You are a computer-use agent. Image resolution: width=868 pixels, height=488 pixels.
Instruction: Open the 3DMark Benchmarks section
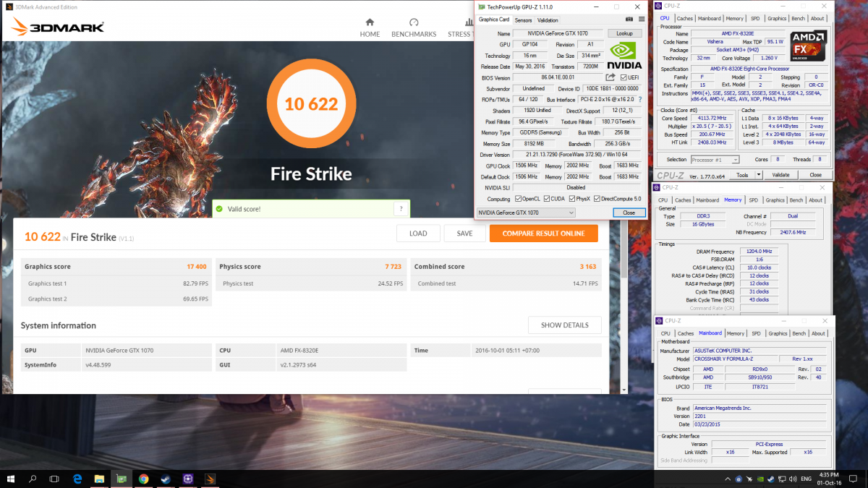pyautogui.click(x=414, y=27)
